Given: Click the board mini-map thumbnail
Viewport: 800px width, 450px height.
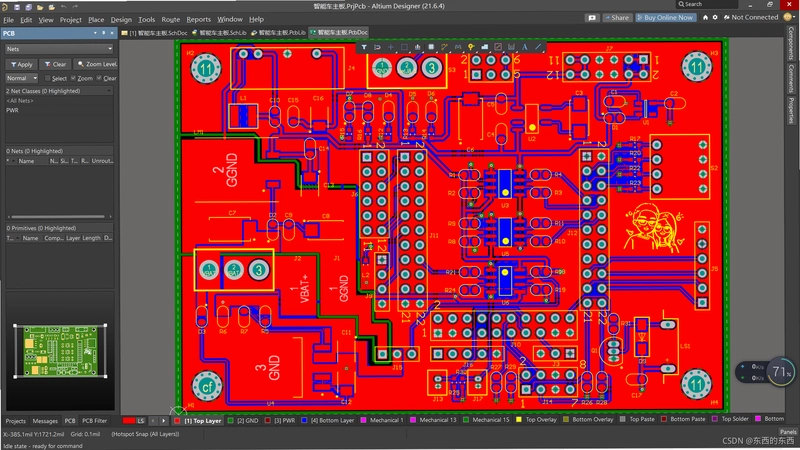Looking at the screenshot, I should 61,351.
